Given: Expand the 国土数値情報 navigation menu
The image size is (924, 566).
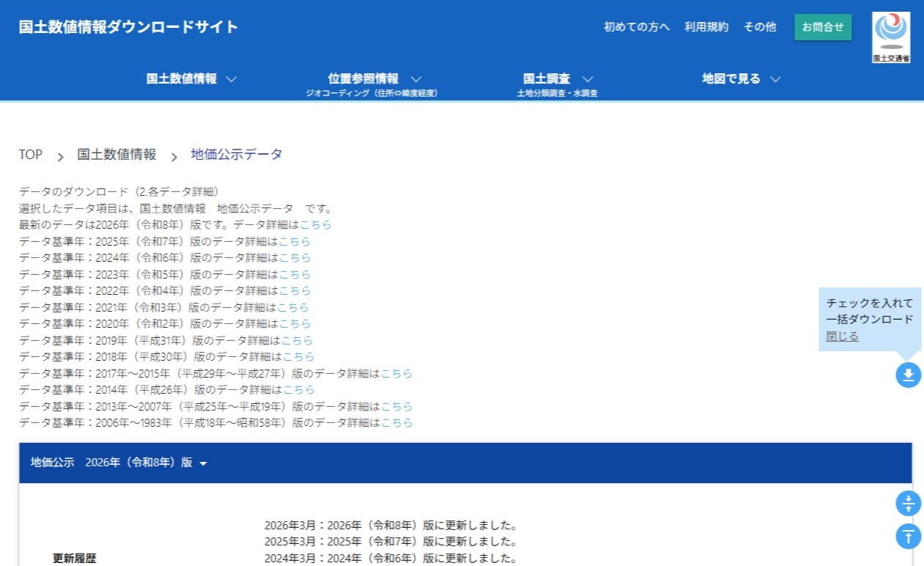Looking at the screenshot, I should tap(191, 79).
